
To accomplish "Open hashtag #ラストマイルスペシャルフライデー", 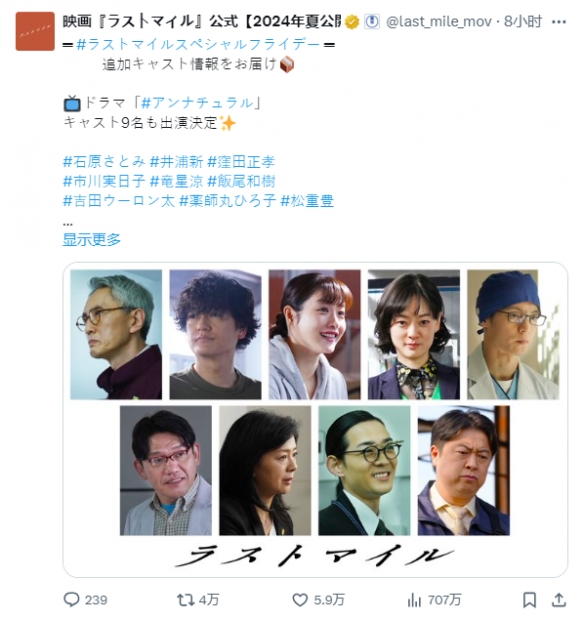I will pyautogui.click(x=198, y=44).
